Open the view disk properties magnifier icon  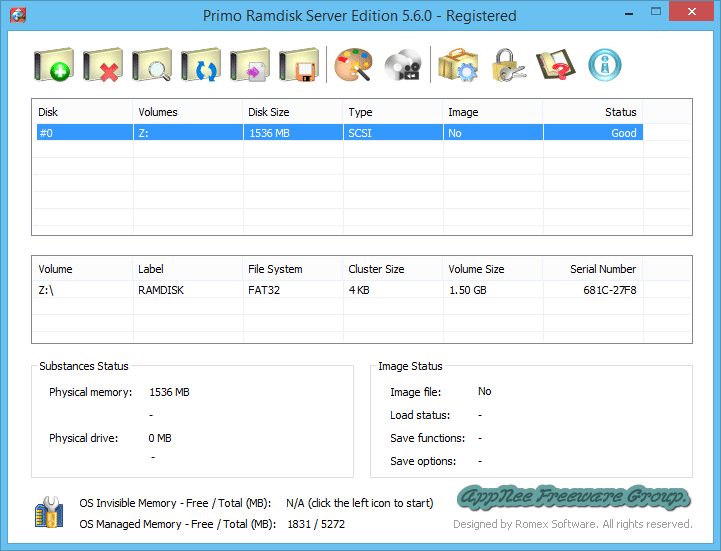point(152,65)
